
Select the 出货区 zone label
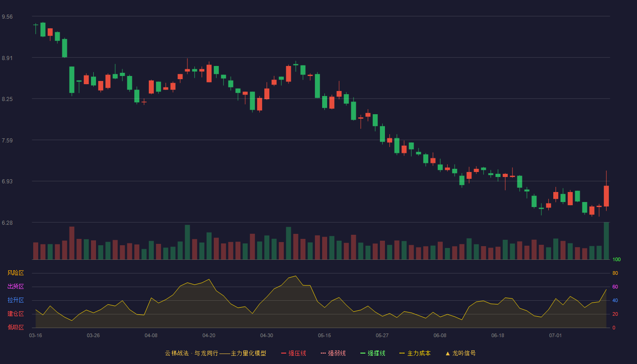point(15,287)
